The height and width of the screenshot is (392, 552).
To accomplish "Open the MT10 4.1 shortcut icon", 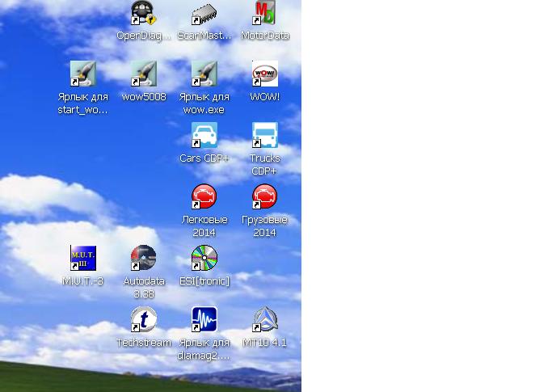I will (x=265, y=319).
